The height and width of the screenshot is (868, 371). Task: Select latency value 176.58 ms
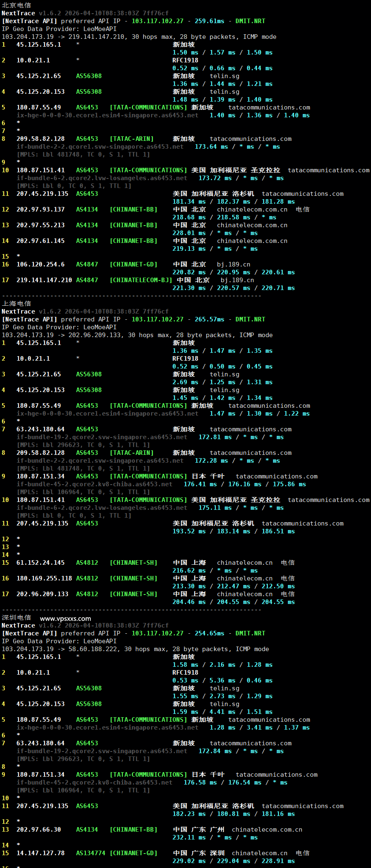click(x=200, y=782)
